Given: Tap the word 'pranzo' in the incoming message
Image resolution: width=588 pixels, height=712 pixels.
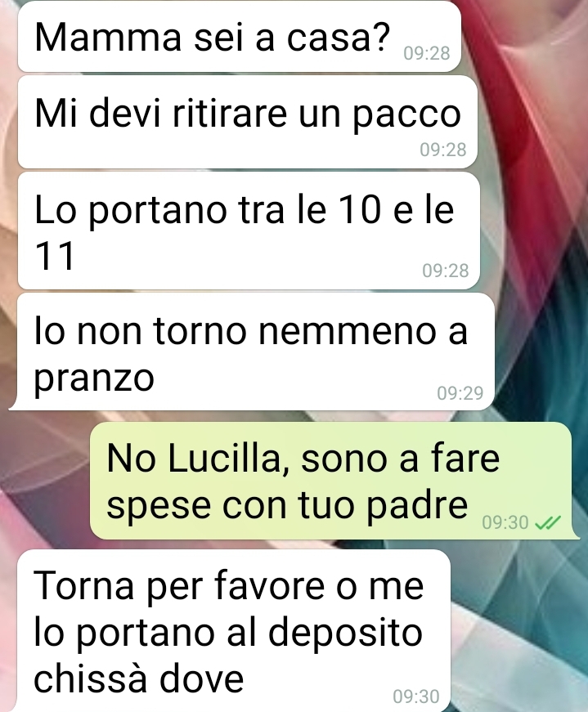Looking at the screenshot, I should (x=95, y=378).
